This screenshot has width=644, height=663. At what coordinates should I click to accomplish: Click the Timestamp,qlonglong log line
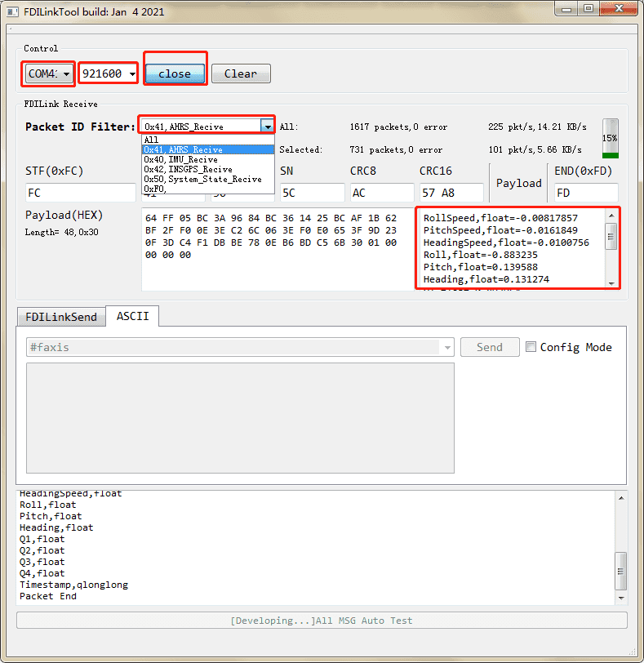pyautogui.click(x=74, y=585)
